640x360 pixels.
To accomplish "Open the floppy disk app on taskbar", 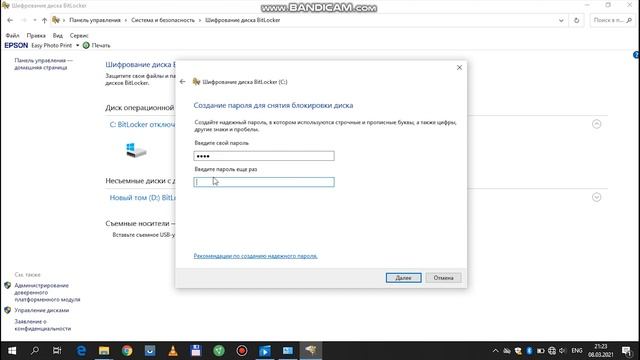I will coord(196,351).
